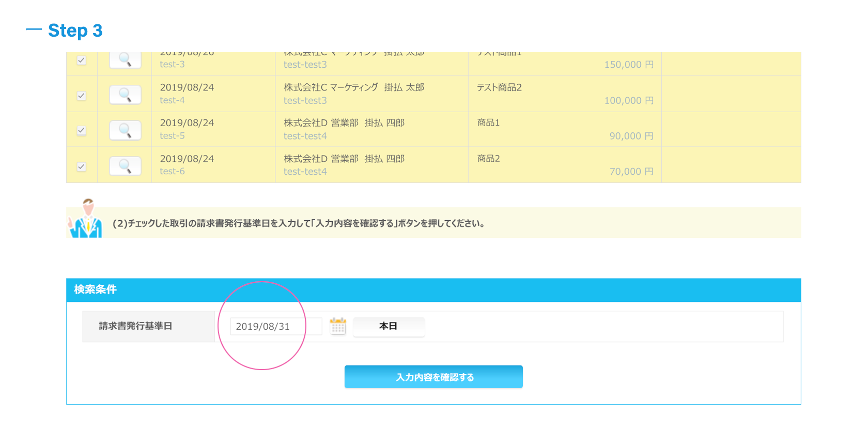Select 株式会社D 営業部 row for 商品1

coord(433,129)
